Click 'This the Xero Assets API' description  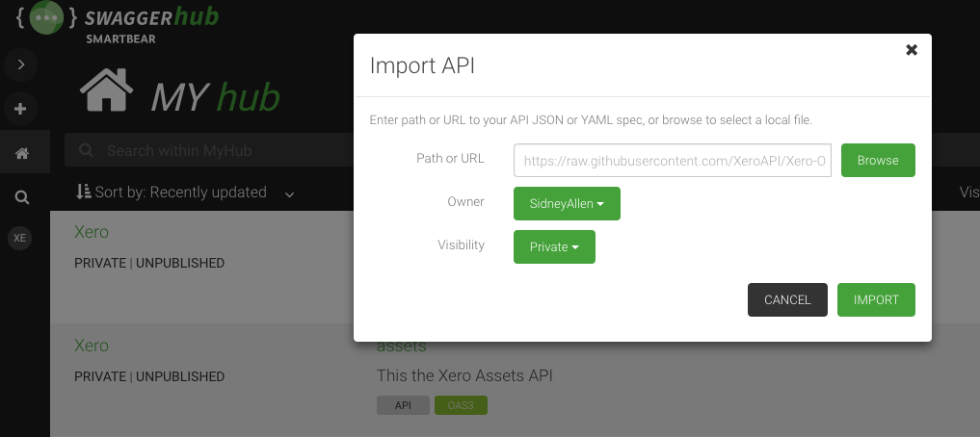(464, 375)
